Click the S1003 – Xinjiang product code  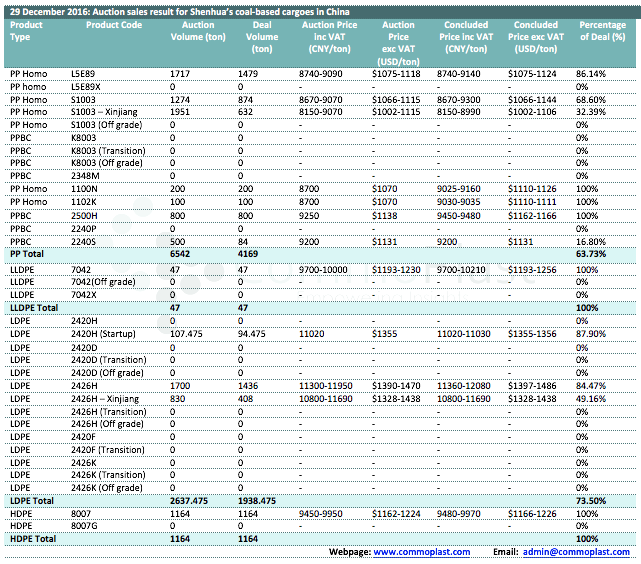tap(109, 112)
